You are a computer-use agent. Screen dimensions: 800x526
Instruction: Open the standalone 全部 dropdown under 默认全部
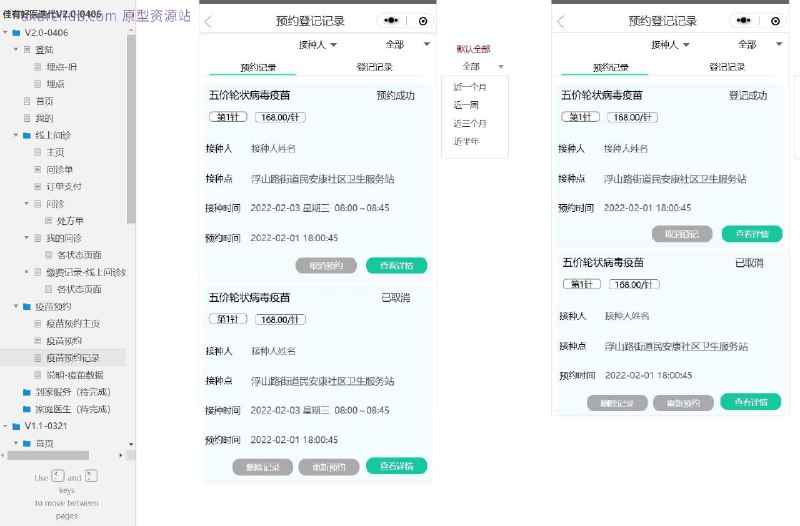tap(483, 66)
